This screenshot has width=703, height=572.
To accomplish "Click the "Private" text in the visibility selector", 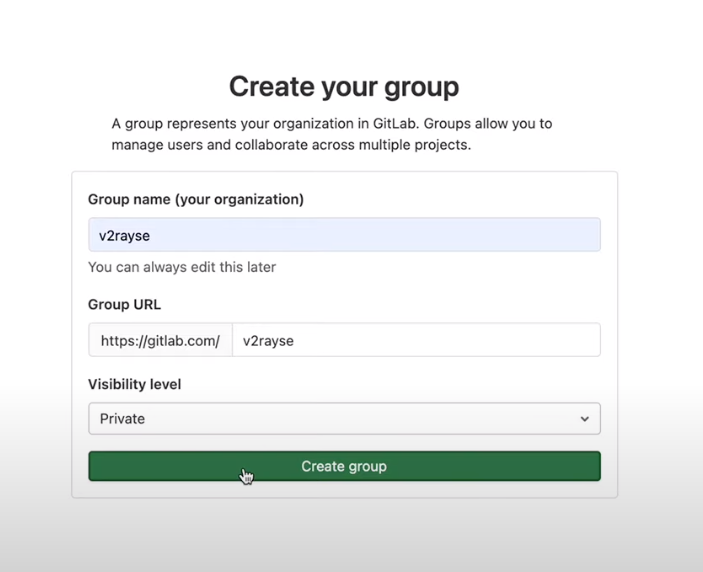I will 122,419.
